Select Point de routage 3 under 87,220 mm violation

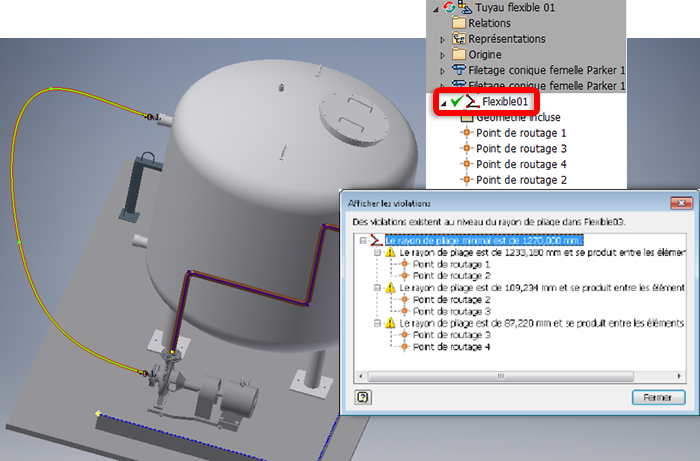point(451,335)
